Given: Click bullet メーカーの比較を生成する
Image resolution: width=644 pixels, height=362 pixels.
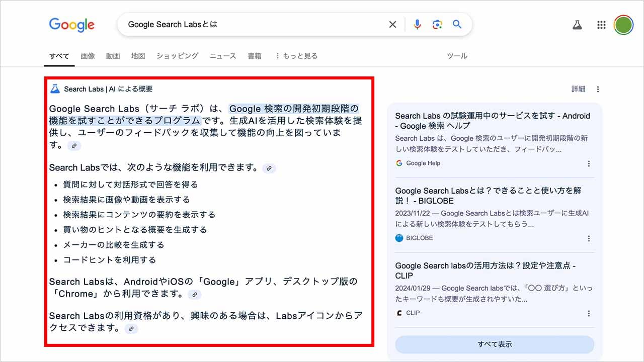Looking at the screenshot, I should click(114, 245).
